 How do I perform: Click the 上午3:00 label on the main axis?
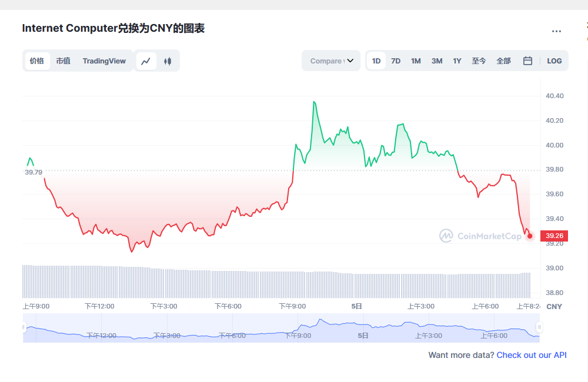point(421,306)
